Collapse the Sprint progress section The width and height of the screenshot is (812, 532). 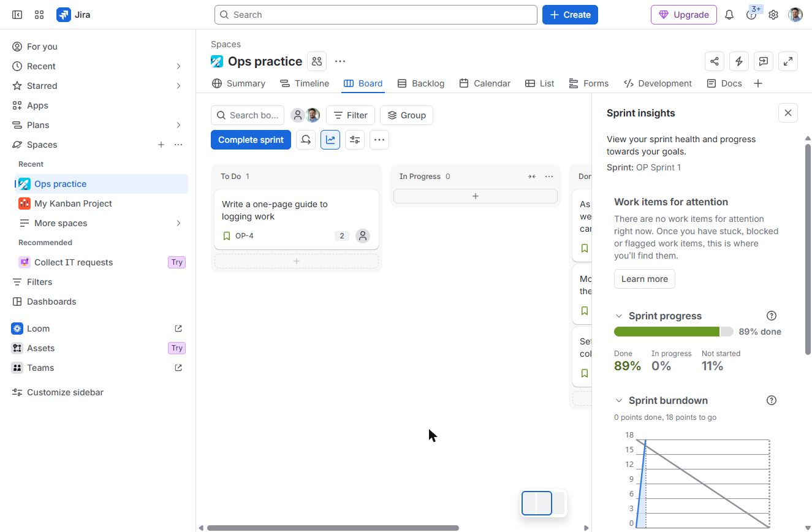619,316
